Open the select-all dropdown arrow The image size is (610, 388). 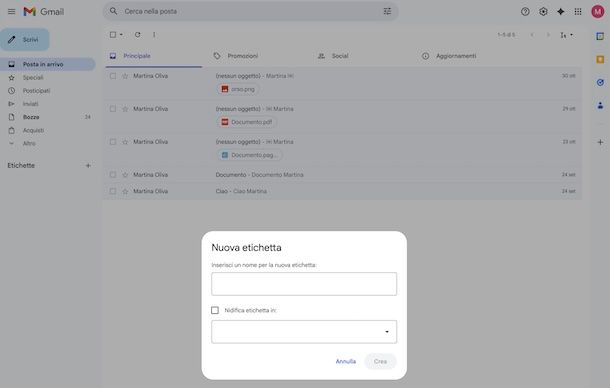(x=121, y=35)
